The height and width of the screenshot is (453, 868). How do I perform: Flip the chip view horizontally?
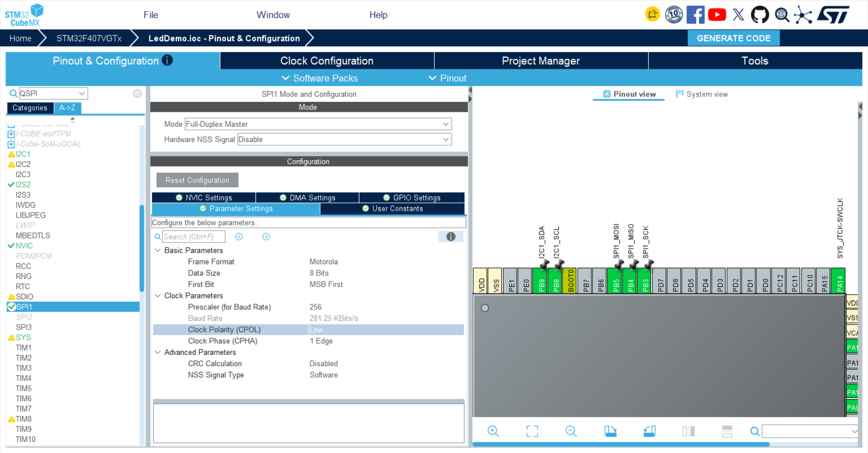[x=689, y=431]
